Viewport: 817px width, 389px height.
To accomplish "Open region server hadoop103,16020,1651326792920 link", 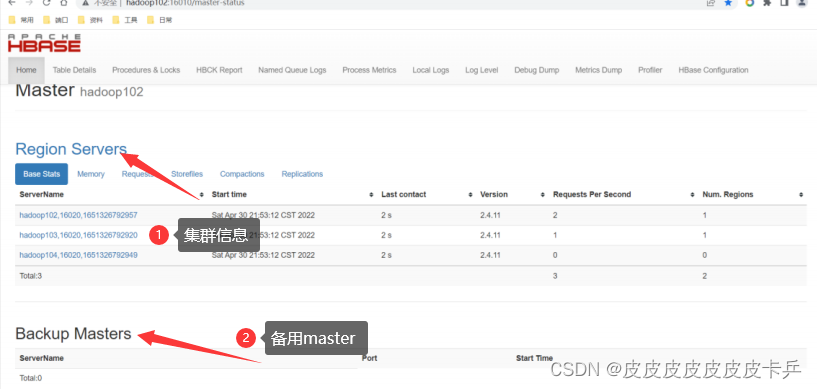I will pos(79,235).
